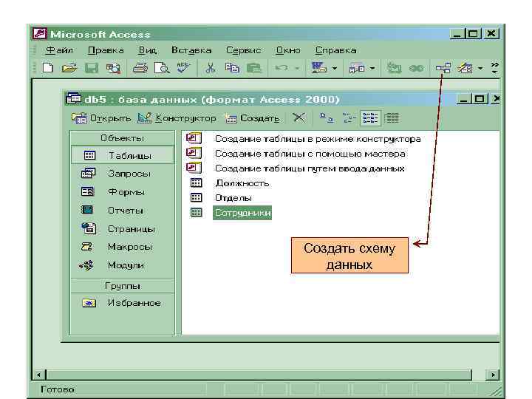532x399 pixels.
Task: Click the Save diskette icon
Action: (92, 68)
